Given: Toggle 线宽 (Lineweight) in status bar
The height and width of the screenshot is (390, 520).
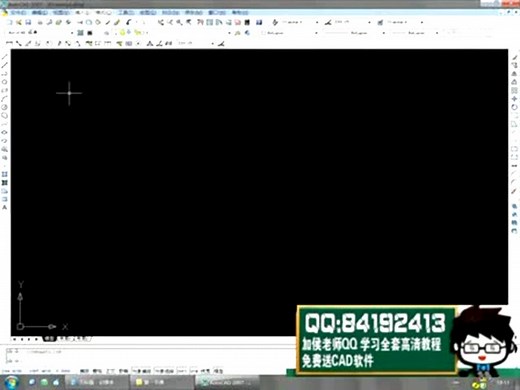Looking at the screenshot, I should click(205, 371).
